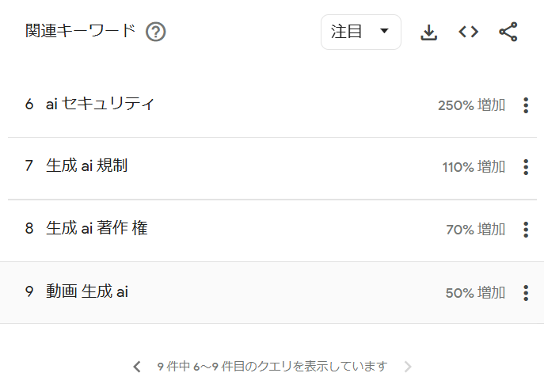The image size is (544, 392).
Task: Open more options for 生成 ai 規制
Action: [526, 167]
